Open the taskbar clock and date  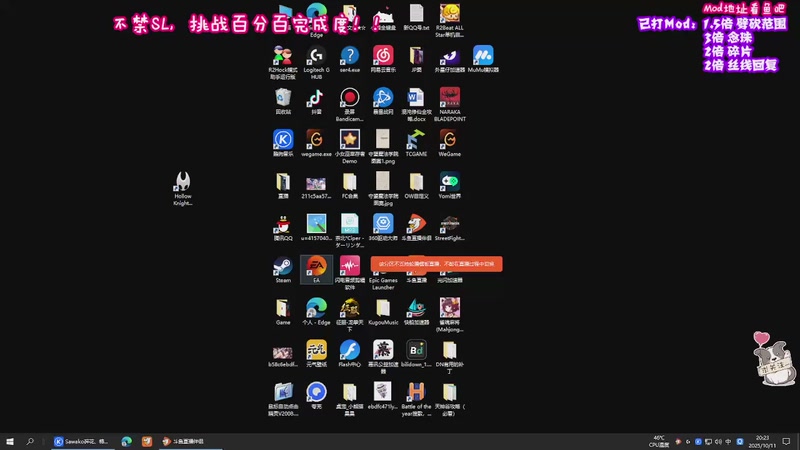(762, 441)
